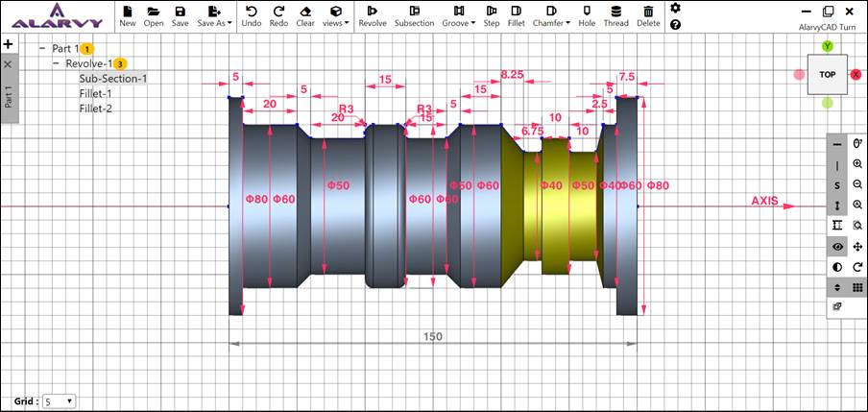Click the Φ80 dimension at left flange
Viewport: 868px width, 412px height.
pos(256,199)
